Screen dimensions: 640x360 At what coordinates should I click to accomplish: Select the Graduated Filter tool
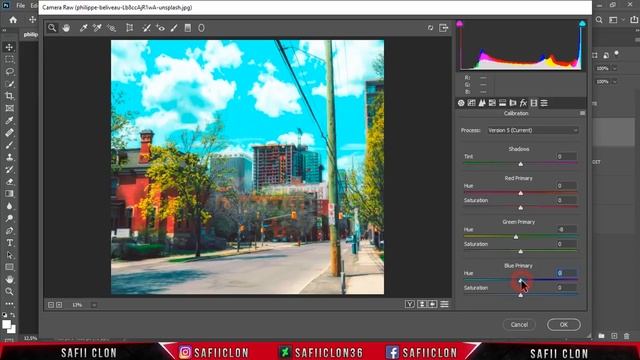[x=188, y=28]
